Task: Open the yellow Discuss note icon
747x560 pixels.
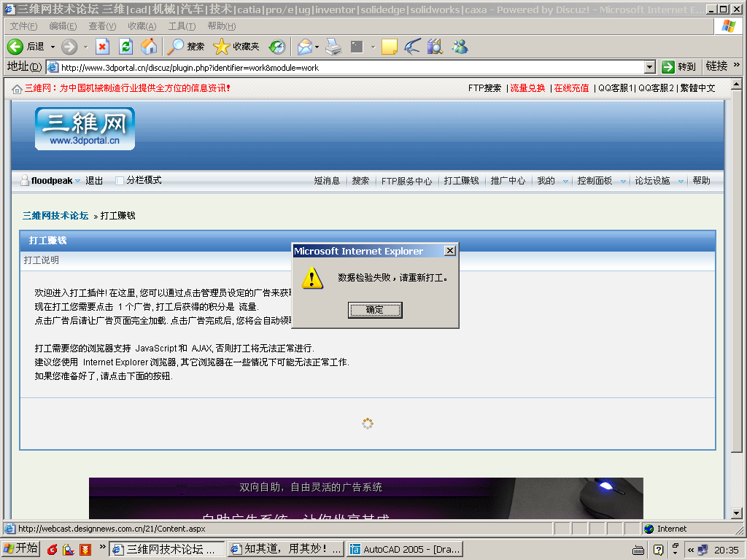Action: pos(390,47)
